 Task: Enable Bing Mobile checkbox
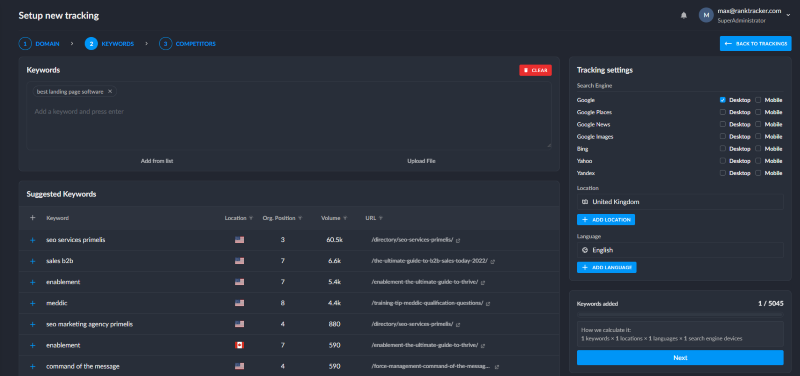[758, 148]
